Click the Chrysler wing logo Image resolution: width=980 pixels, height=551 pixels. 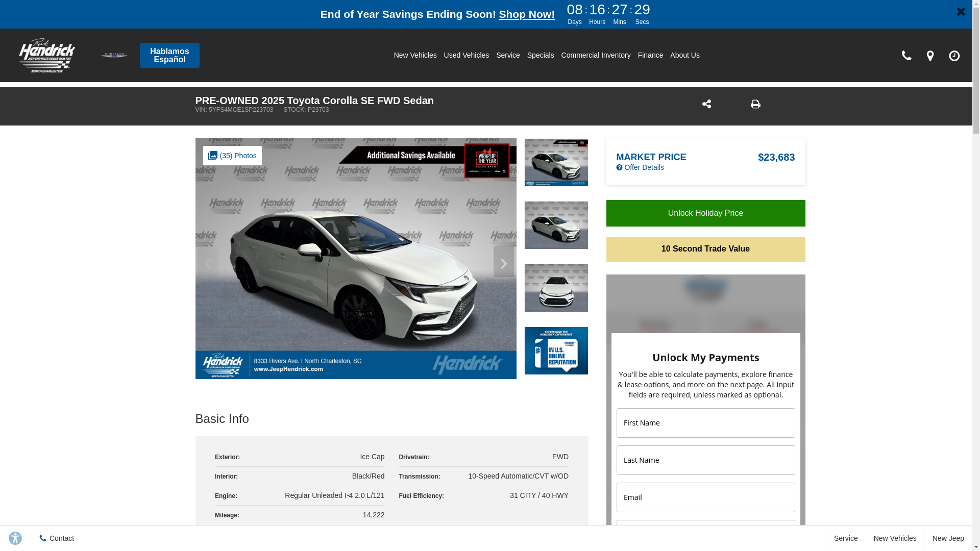pos(114,55)
